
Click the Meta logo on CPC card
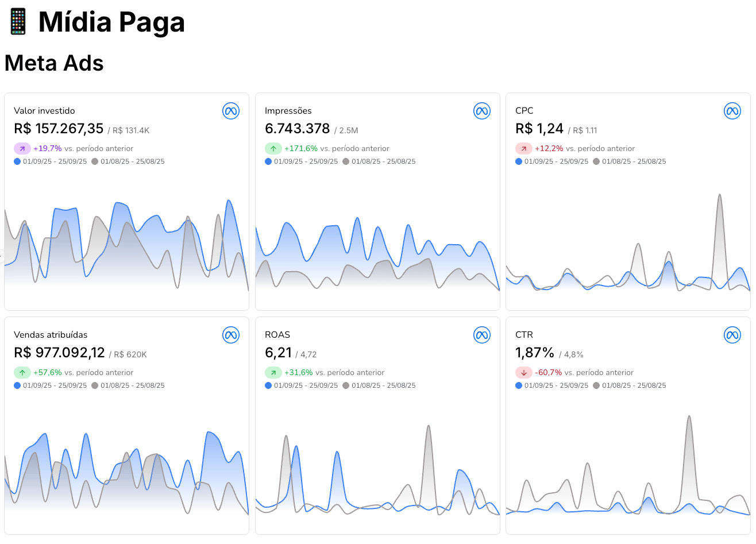tap(732, 111)
